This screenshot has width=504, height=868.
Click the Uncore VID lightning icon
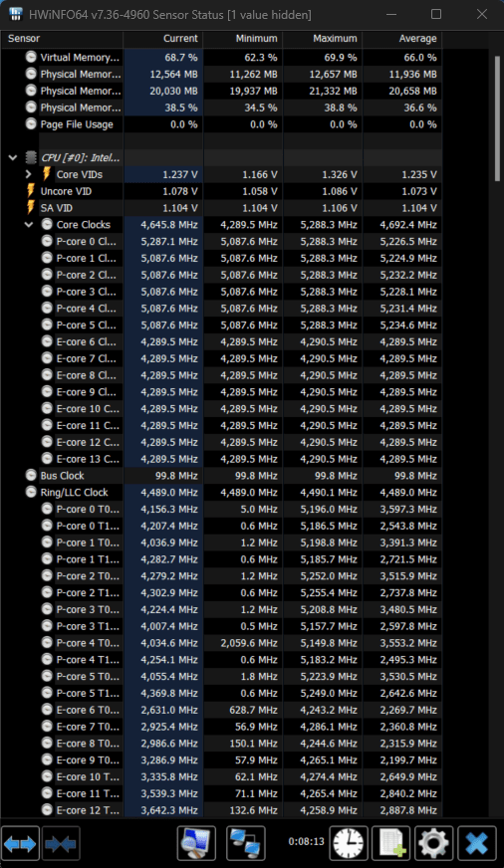(31, 191)
